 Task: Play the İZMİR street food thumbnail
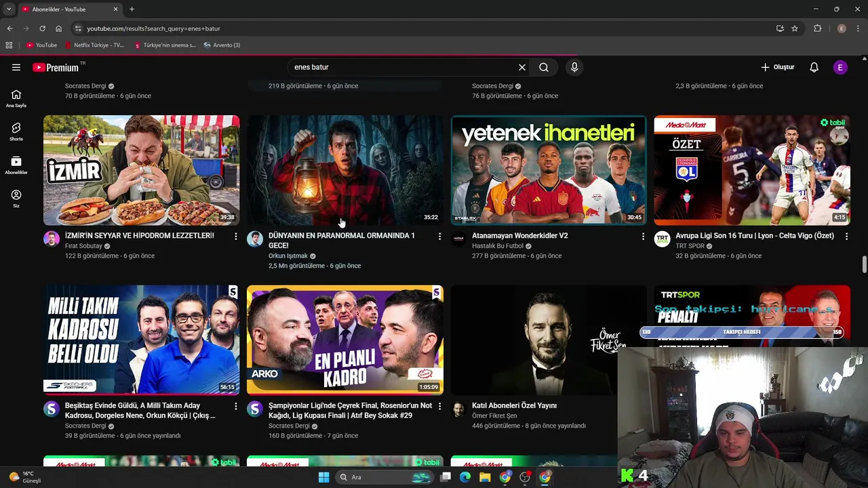pos(141,170)
